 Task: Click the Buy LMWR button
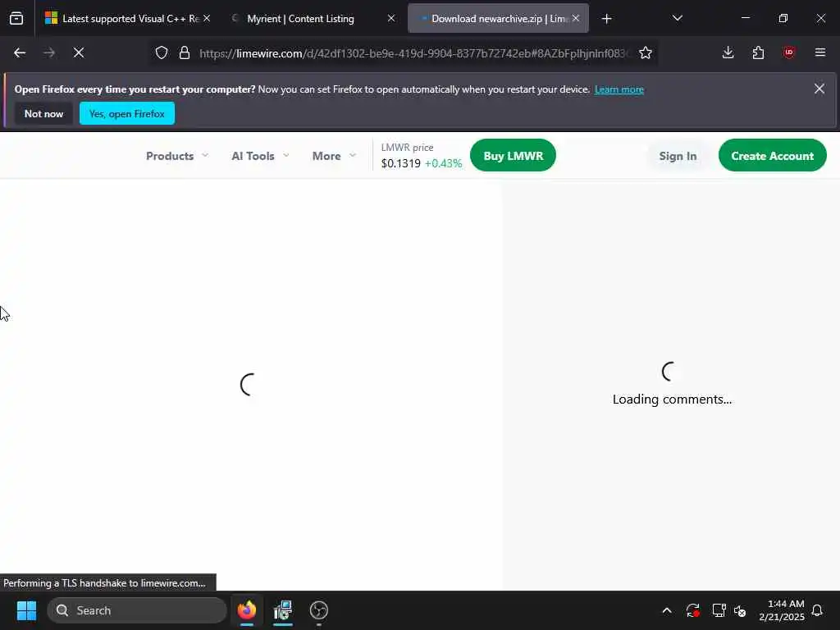(513, 155)
